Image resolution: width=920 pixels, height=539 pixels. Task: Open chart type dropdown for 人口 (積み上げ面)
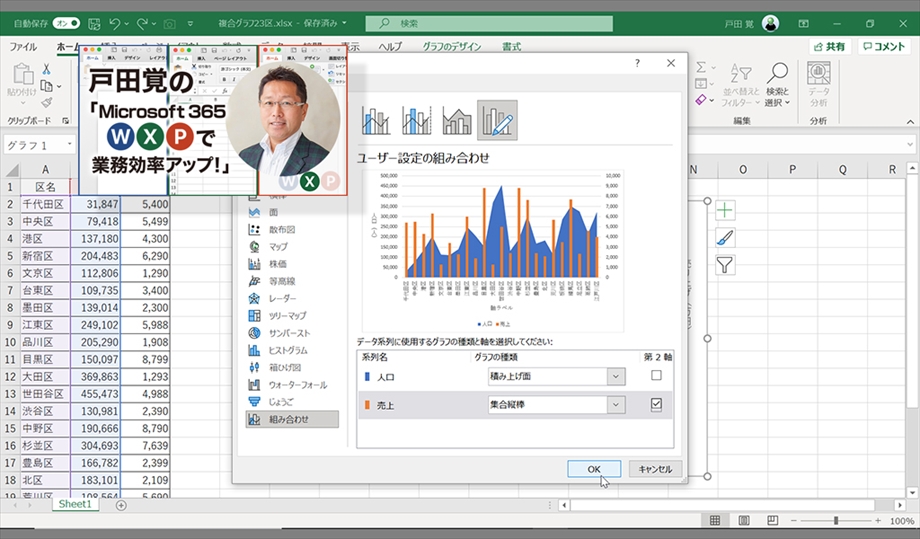pos(615,377)
